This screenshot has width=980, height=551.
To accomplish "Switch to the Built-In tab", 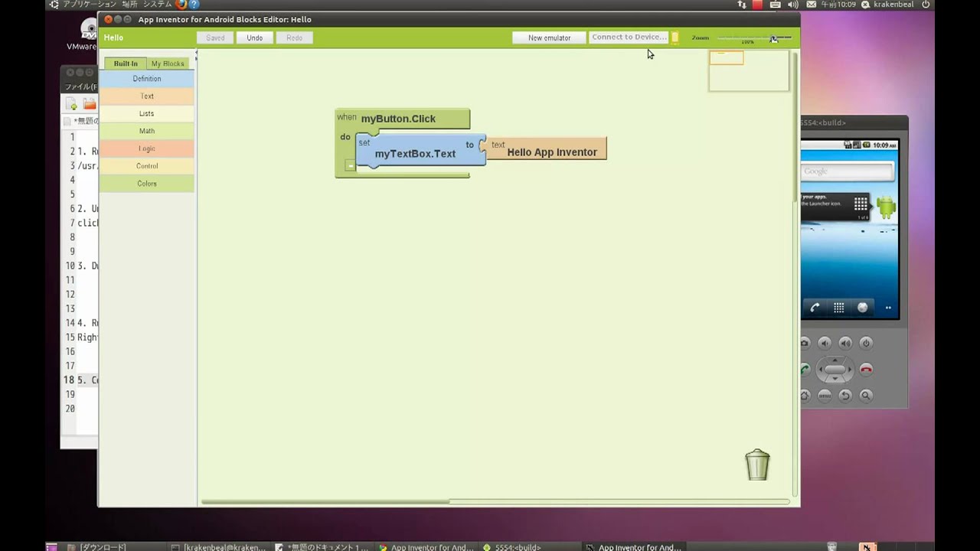I will pyautogui.click(x=126, y=64).
